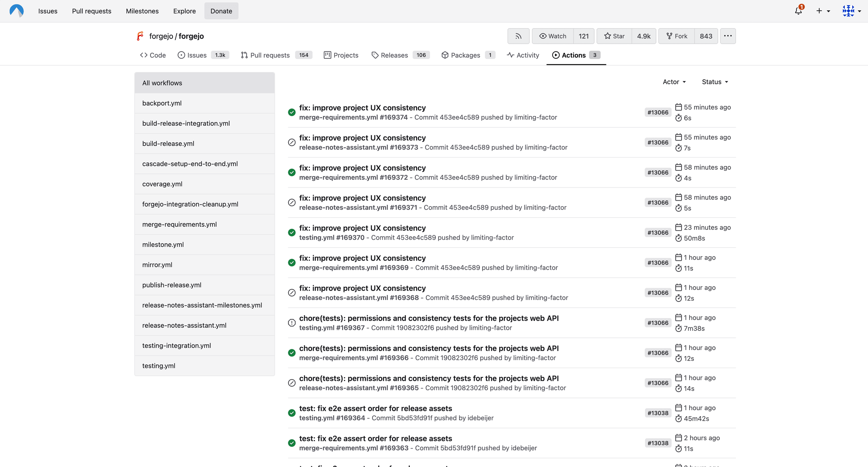Open the user avatar menu
Screen dimensions: 868x467
[852, 11]
